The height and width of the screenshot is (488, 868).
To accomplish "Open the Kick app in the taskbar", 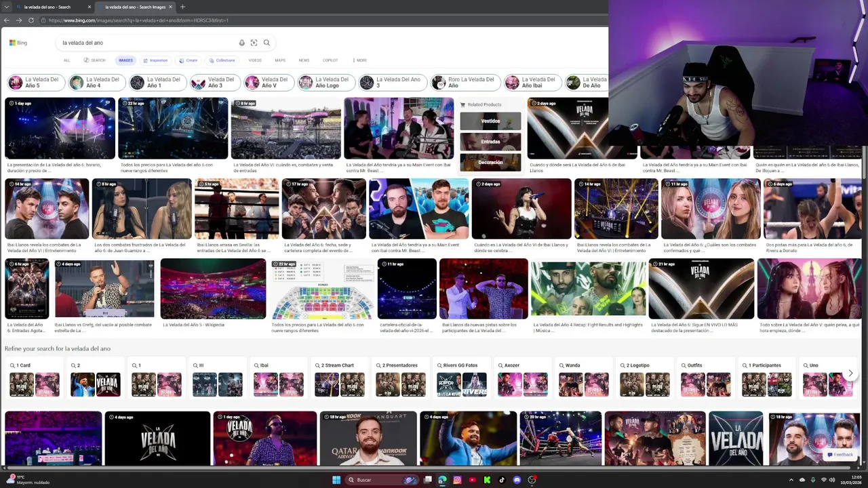I will click(487, 480).
